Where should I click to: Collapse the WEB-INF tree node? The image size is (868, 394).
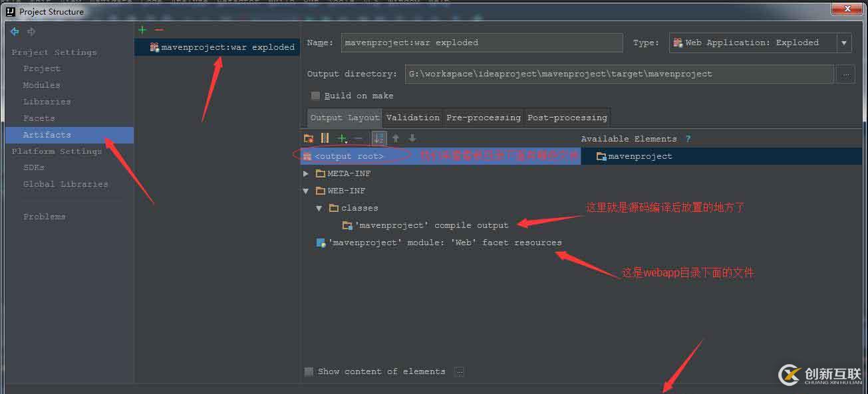[306, 191]
